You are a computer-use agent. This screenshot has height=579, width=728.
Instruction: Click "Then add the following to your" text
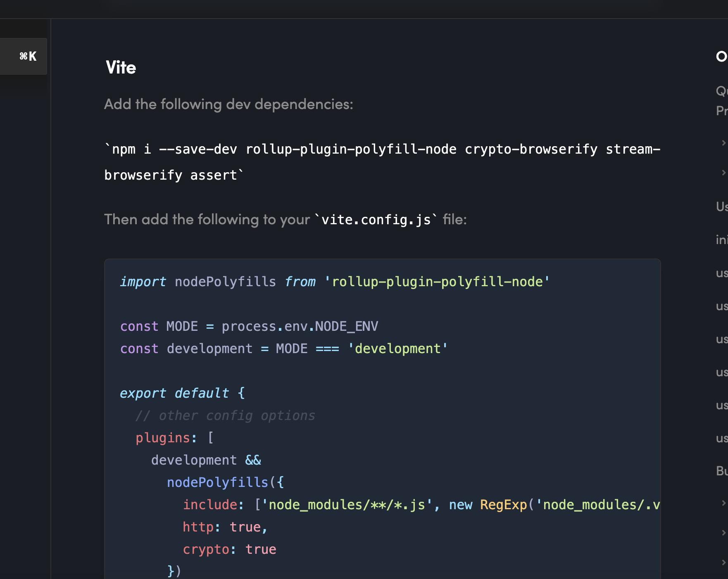[x=207, y=220]
